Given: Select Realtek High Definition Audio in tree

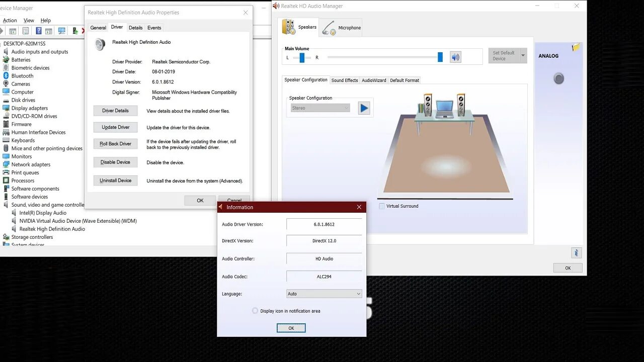Looking at the screenshot, I should [52, 229].
